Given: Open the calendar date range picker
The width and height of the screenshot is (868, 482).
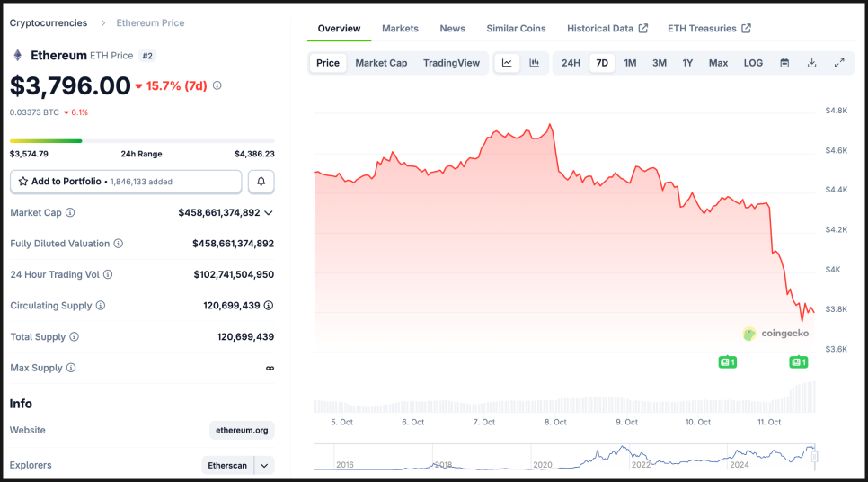Looking at the screenshot, I should (x=784, y=63).
